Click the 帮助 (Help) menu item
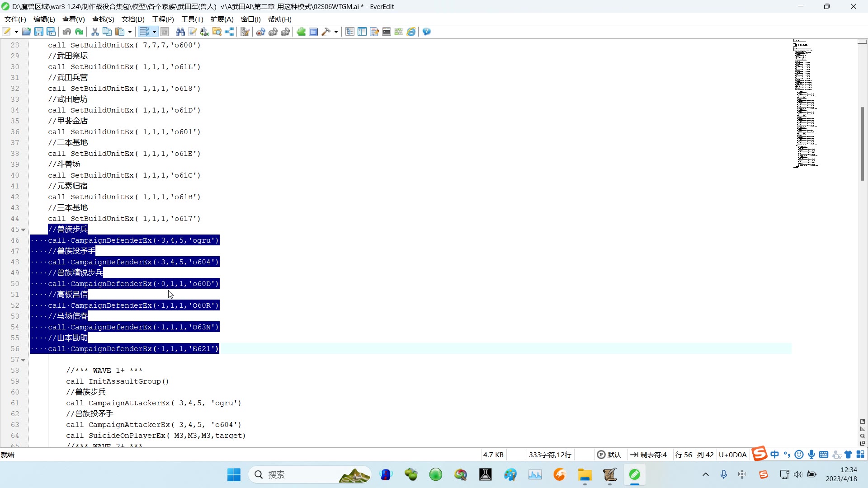This screenshot has height=488, width=868. pos(278,19)
